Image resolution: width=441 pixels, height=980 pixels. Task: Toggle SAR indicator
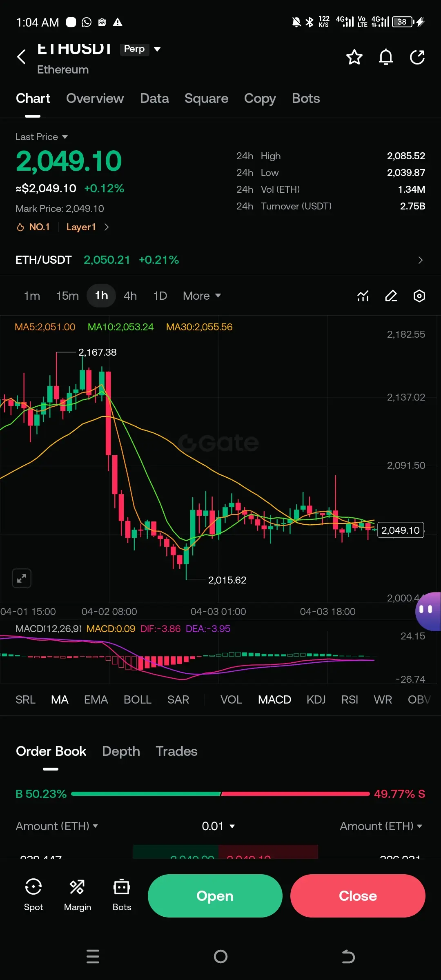(178, 699)
